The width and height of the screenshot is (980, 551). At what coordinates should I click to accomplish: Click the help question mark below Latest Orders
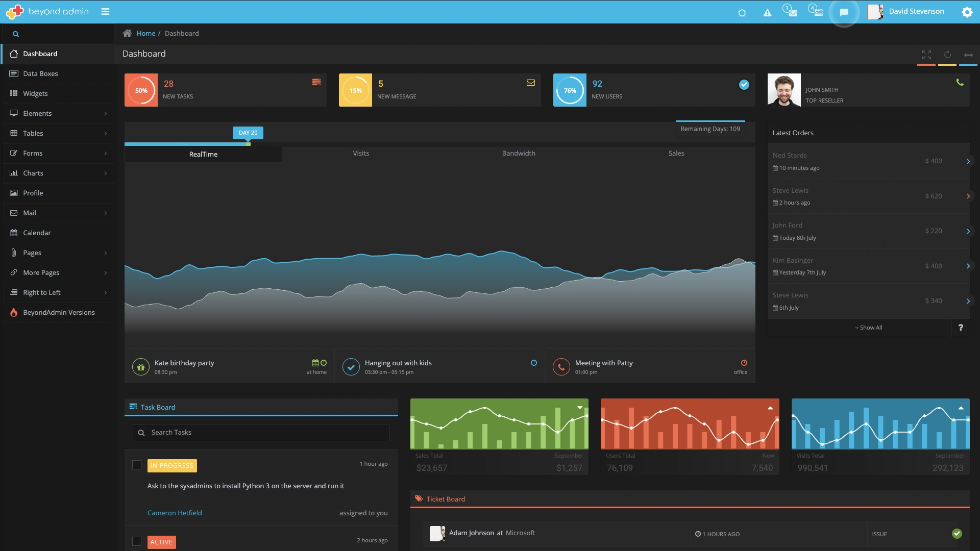pyautogui.click(x=961, y=328)
